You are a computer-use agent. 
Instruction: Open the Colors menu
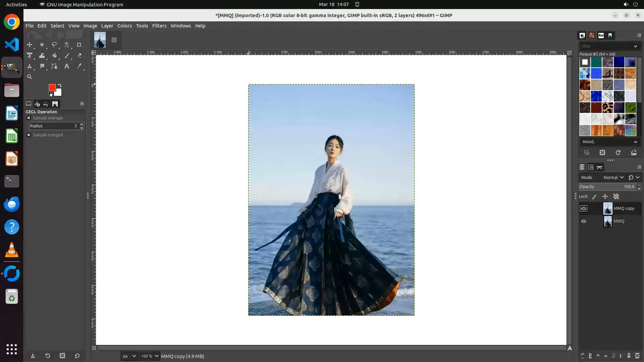[x=124, y=26]
